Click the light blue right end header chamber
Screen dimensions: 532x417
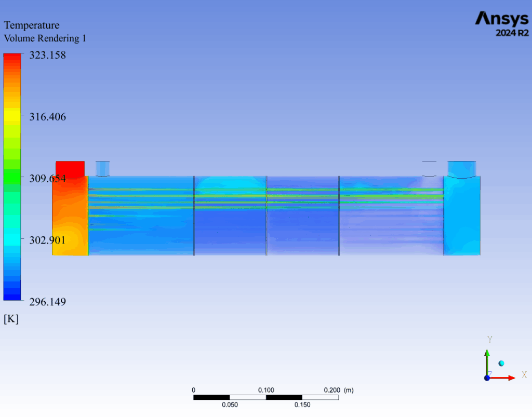coord(461,216)
